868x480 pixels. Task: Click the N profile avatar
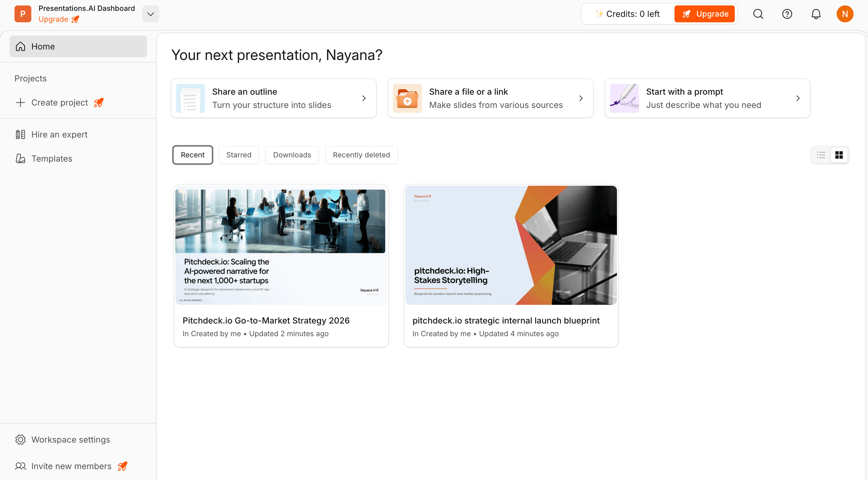(845, 14)
